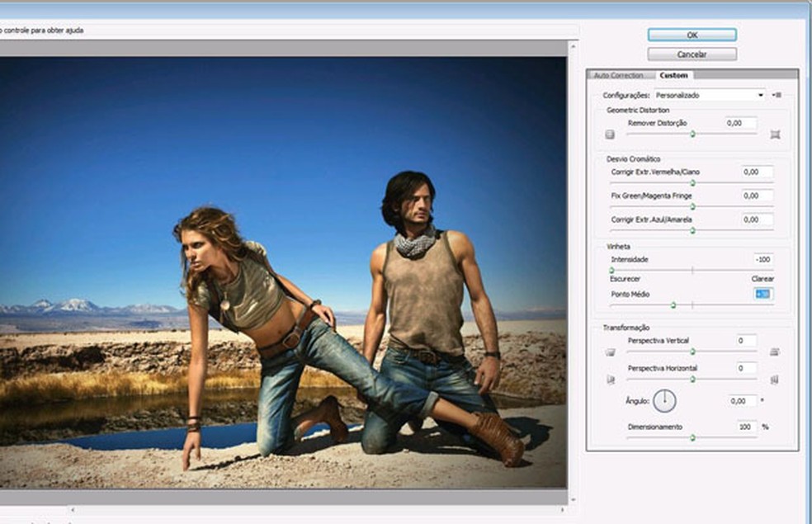Click the Ângulo rotation dial
Screen dimensions: 812x524
[x=664, y=401]
